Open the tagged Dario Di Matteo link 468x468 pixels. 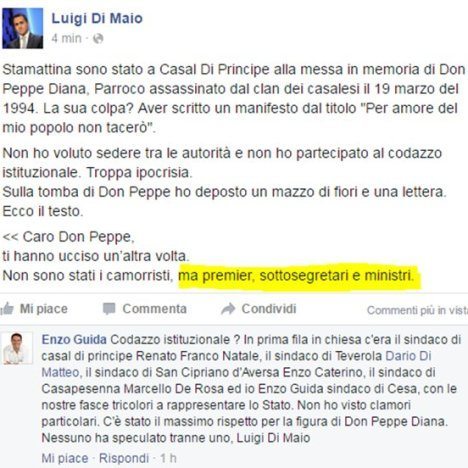236,364
